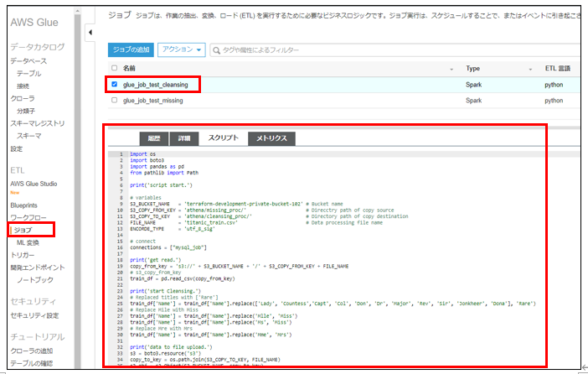Click the script line connections = ["mysql_job"]
Screen dimensions: 588x374
168,247
